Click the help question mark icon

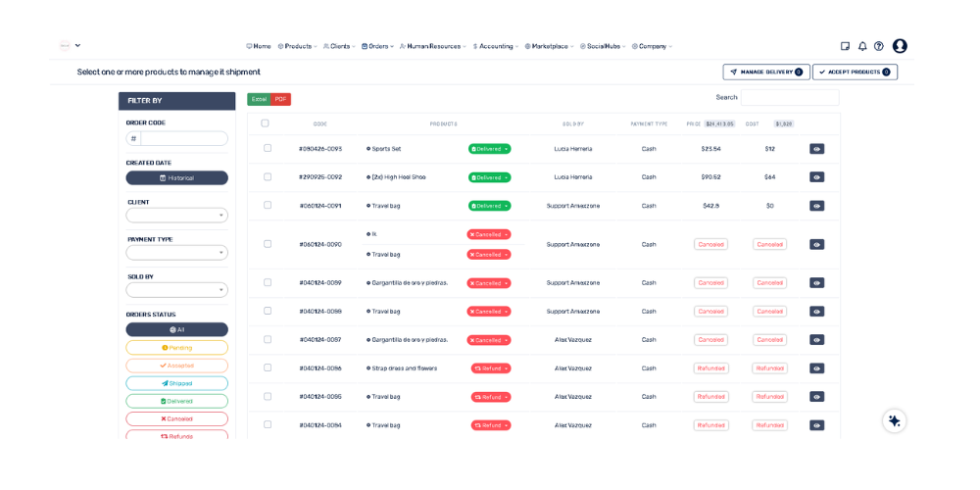click(879, 46)
